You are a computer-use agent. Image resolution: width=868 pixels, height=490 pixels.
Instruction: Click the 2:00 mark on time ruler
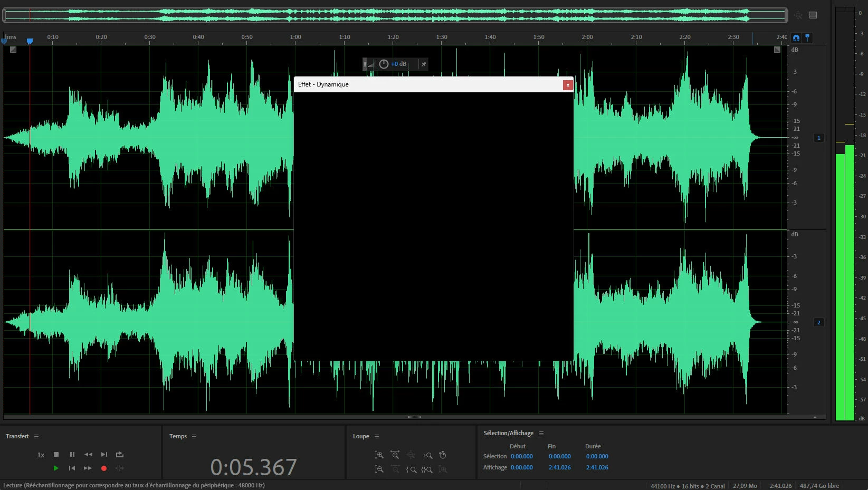click(587, 37)
